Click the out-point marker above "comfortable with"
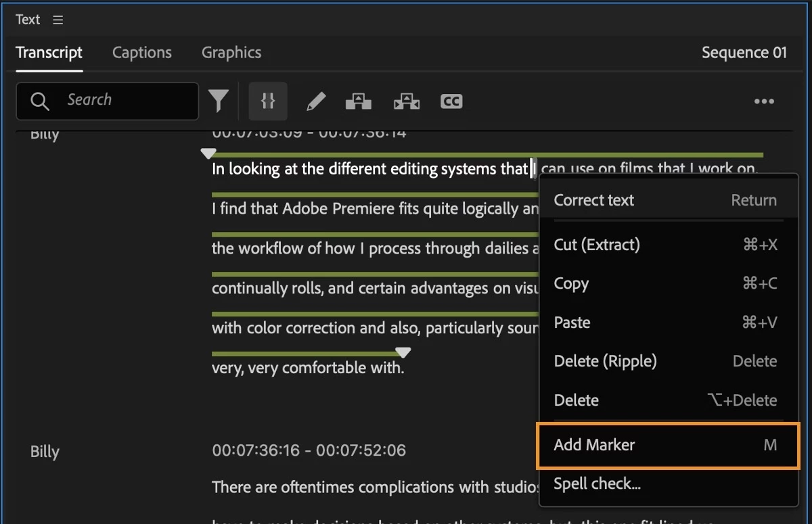812x524 pixels. [403, 352]
